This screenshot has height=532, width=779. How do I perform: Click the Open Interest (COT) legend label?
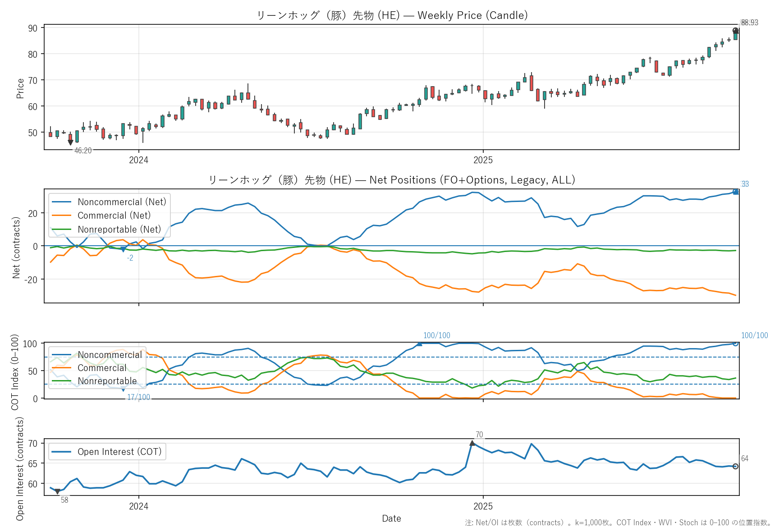119,452
